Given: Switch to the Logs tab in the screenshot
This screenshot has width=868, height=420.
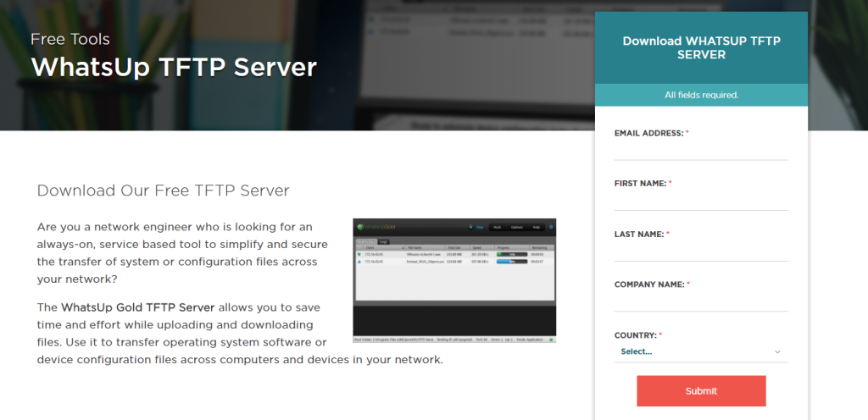Looking at the screenshot, I should [383, 241].
